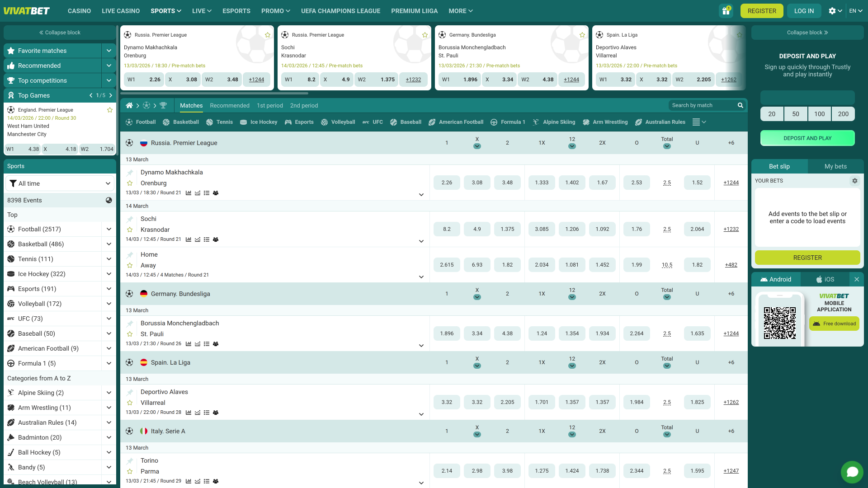Focus the Search by match field
The image size is (868, 488).
703,105
